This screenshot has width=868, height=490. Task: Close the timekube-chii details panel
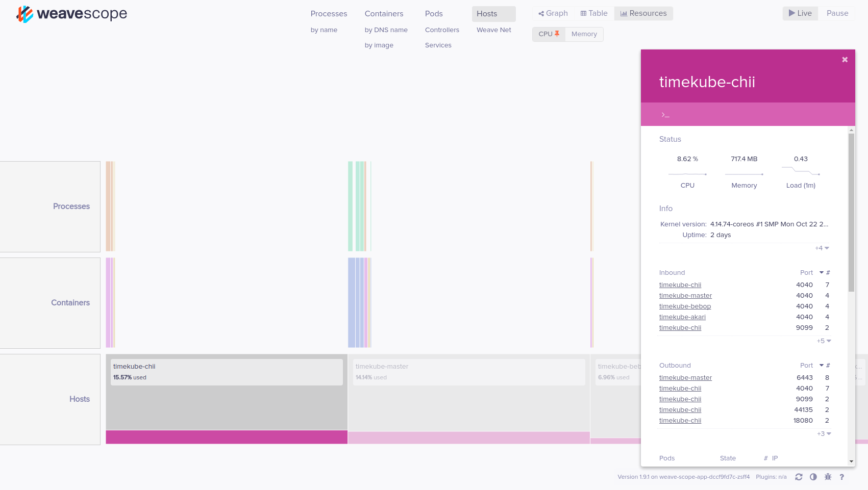845,60
